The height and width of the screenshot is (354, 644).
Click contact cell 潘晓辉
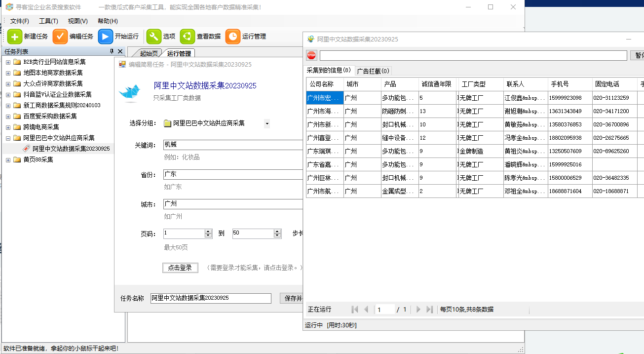526,164
